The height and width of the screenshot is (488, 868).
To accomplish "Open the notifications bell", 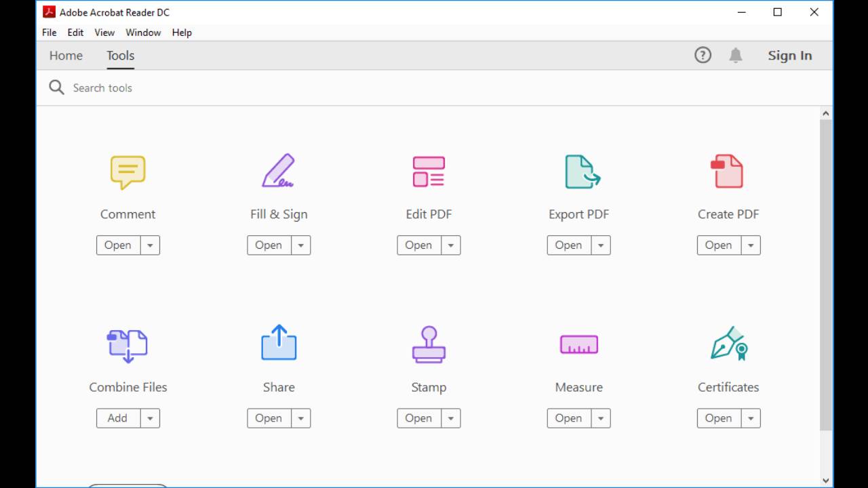I will click(735, 56).
